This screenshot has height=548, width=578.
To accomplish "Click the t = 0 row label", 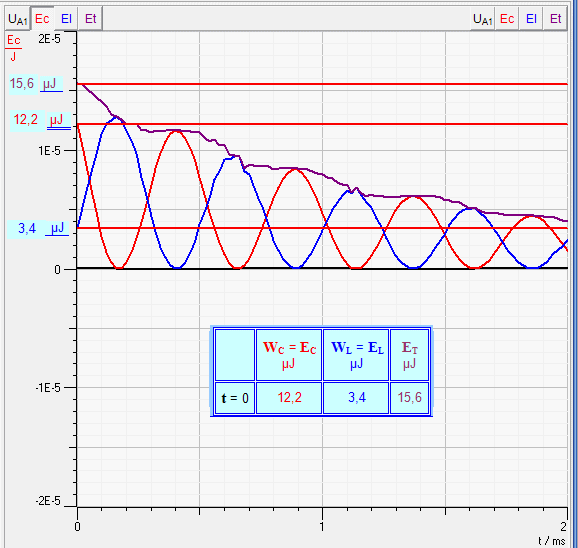I will tap(235, 398).
